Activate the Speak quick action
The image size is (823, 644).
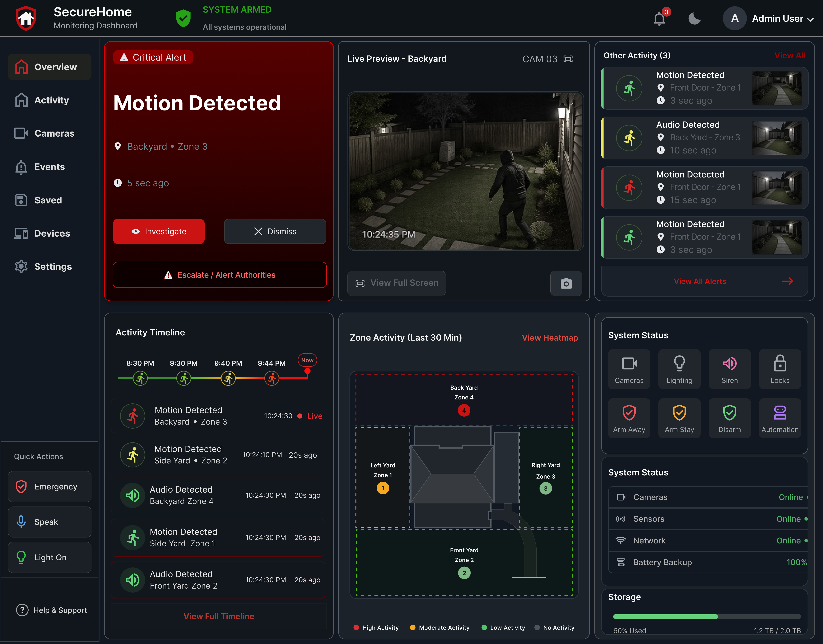pos(49,522)
